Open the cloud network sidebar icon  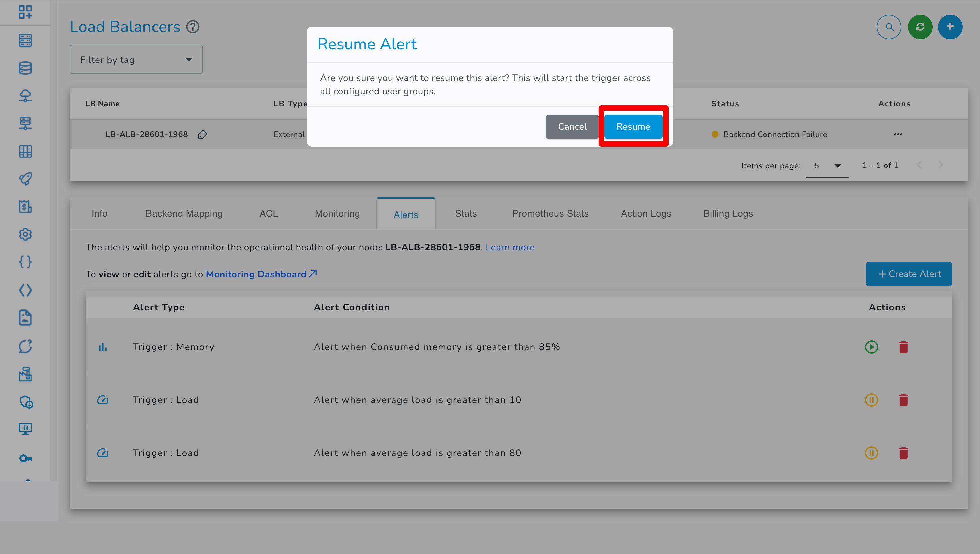click(x=25, y=96)
